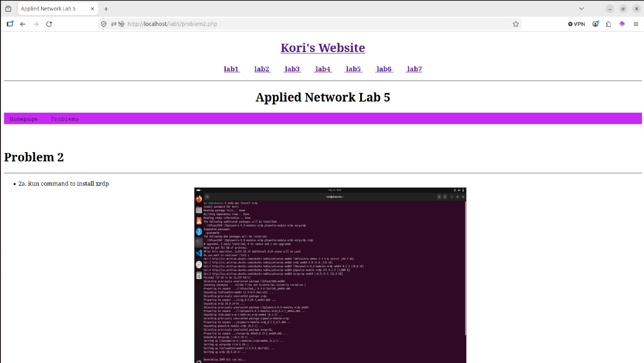
Task: Click the connection tuning icon in the address bar
Action: pyautogui.click(x=113, y=24)
